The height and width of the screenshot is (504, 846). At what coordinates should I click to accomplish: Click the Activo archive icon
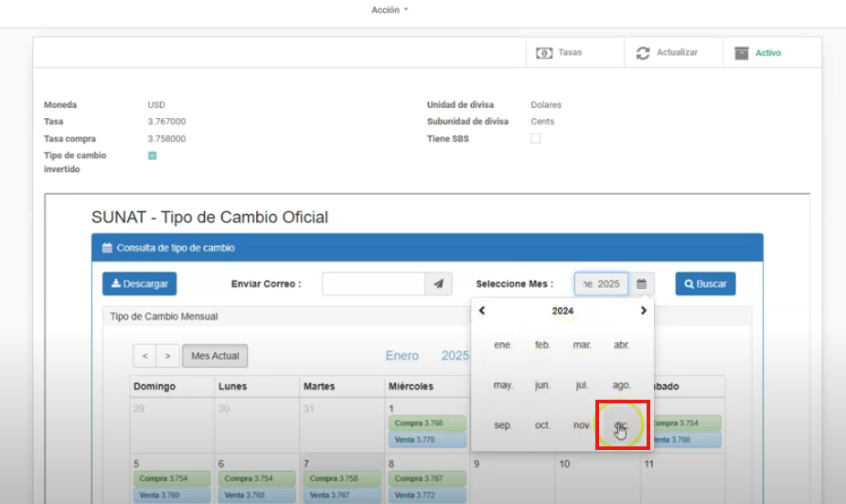click(x=742, y=53)
